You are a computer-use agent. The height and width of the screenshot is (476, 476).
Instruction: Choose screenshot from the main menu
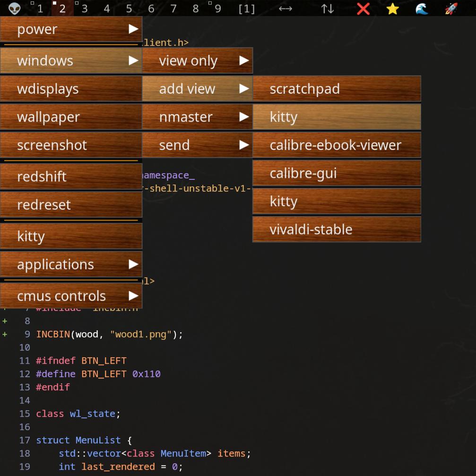pyautogui.click(x=71, y=145)
